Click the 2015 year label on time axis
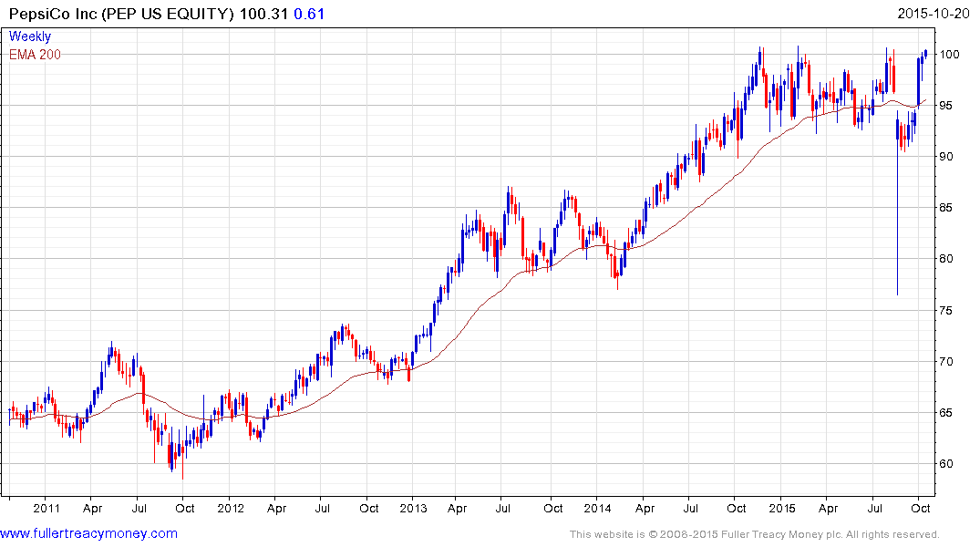 (x=782, y=508)
